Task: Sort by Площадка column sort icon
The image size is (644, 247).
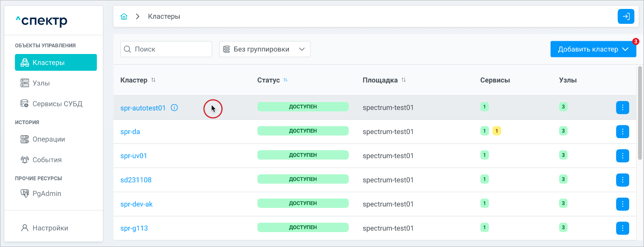Action: (404, 80)
